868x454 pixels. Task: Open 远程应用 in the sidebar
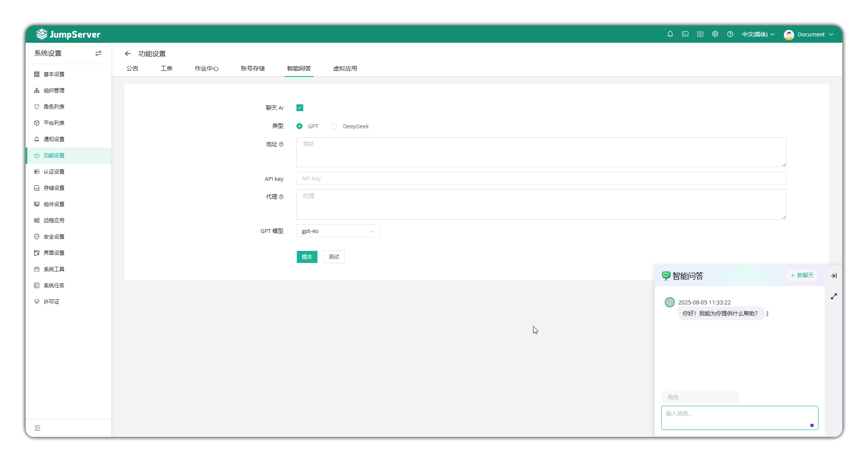point(68,221)
